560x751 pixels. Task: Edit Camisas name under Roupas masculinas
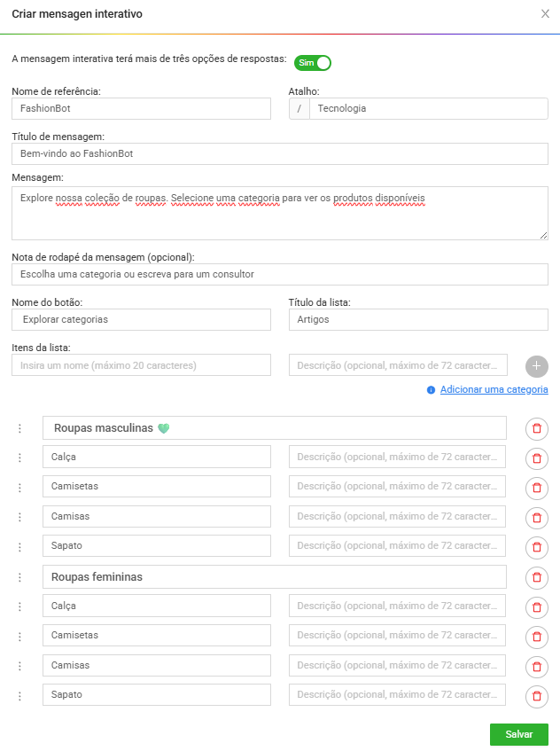pos(157,516)
